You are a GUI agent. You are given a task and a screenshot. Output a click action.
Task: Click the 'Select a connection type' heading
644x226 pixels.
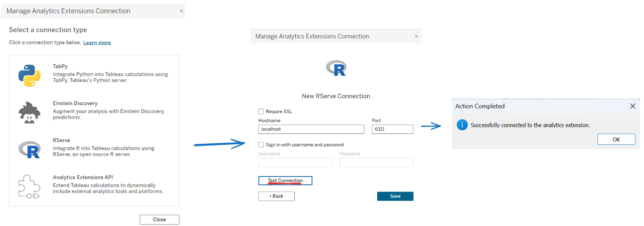click(x=48, y=30)
